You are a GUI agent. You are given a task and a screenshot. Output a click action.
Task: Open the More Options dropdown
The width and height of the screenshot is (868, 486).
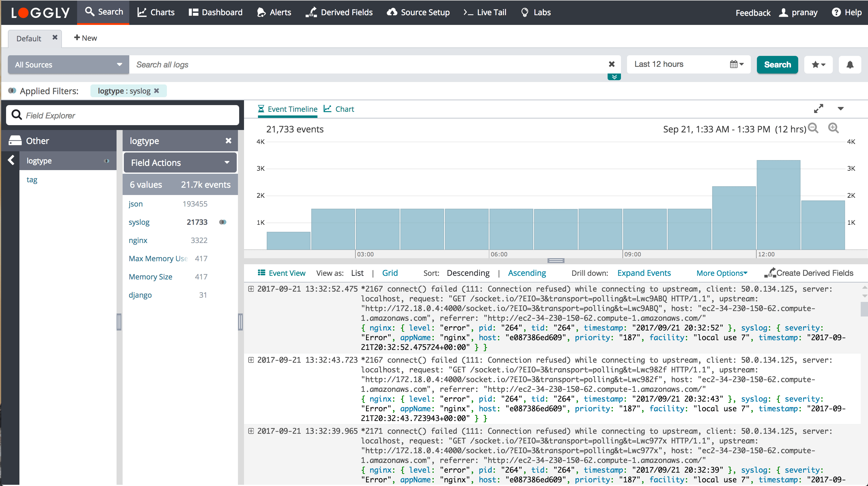[722, 273]
